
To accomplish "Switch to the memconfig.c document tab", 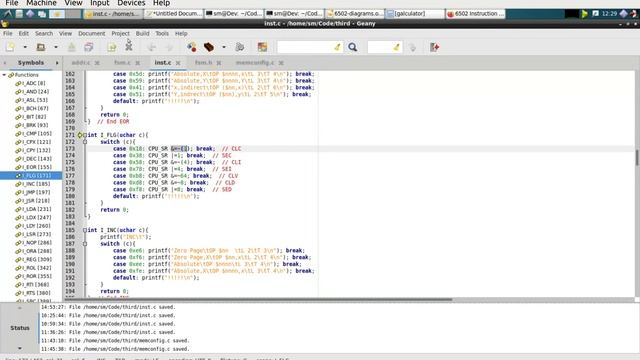I will coord(255,62).
